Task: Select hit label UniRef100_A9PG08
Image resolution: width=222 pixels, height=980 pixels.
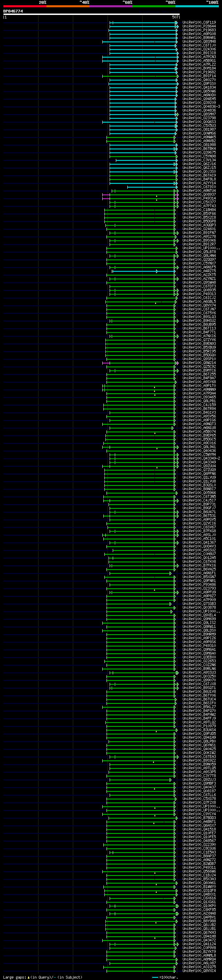Action: [x=199, y=34]
